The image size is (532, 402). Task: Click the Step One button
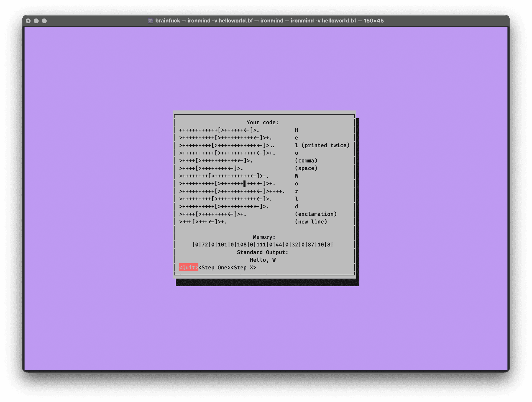coord(214,267)
